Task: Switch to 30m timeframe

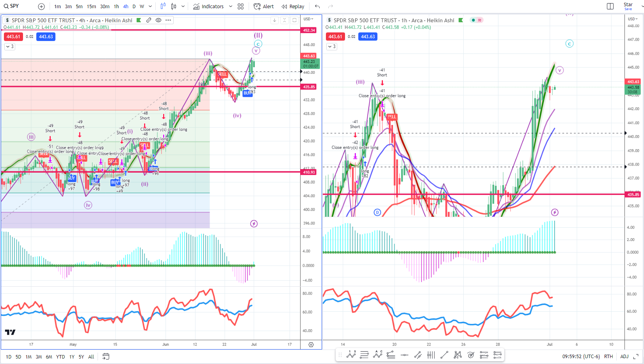Action: [105, 6]
